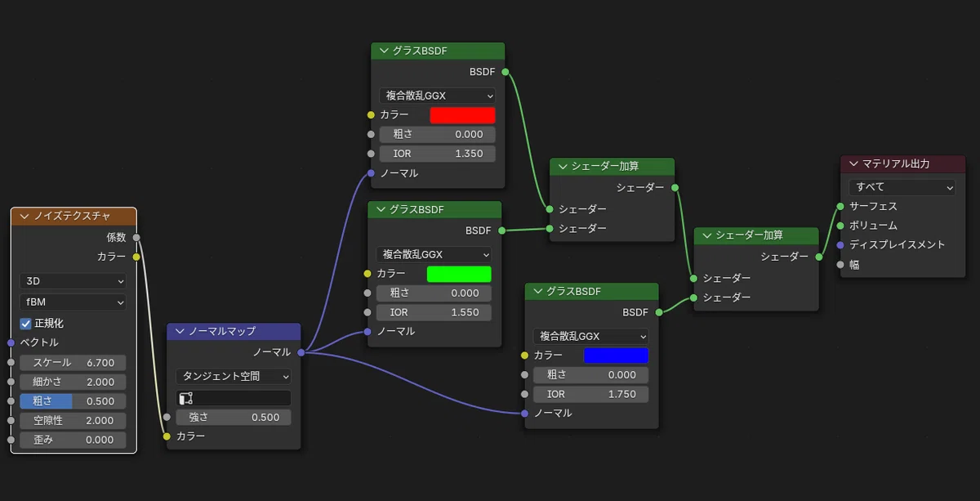
Task: Click the IOR 1.750 field
Action: (591, 394)
